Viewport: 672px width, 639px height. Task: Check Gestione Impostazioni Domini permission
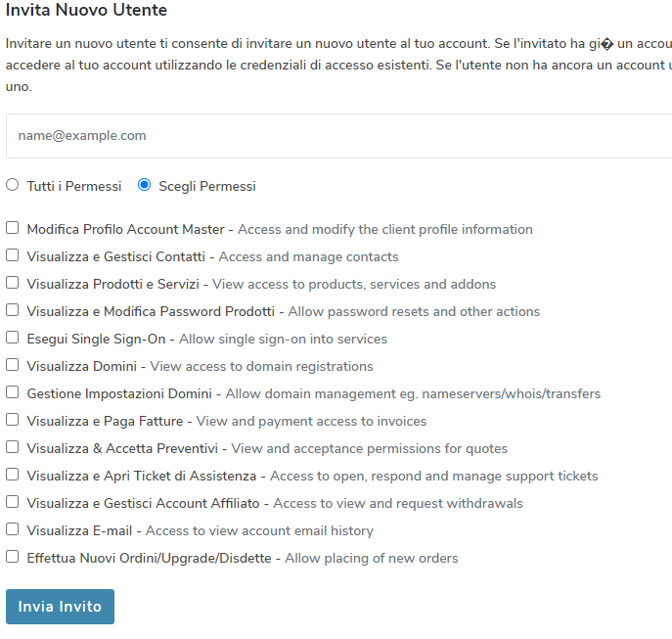tap(13, 392)
